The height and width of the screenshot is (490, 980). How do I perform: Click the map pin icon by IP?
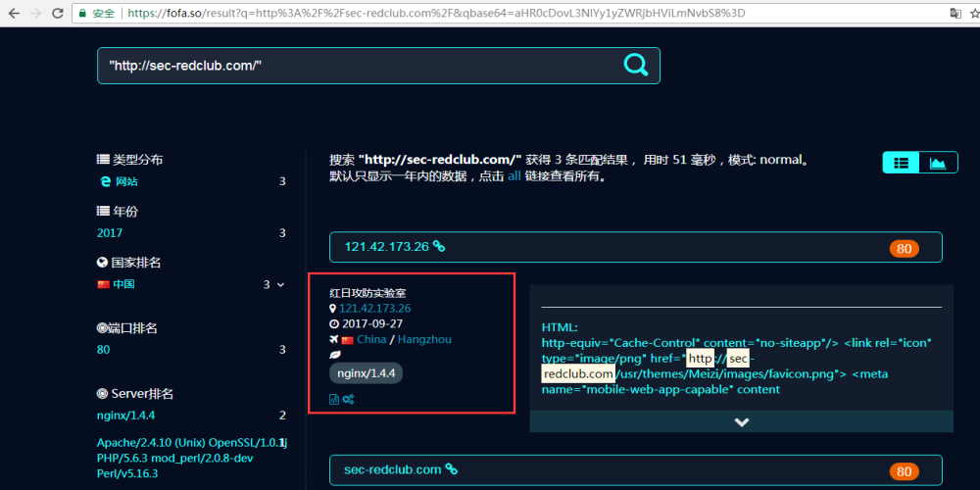(x=332, y=308)
